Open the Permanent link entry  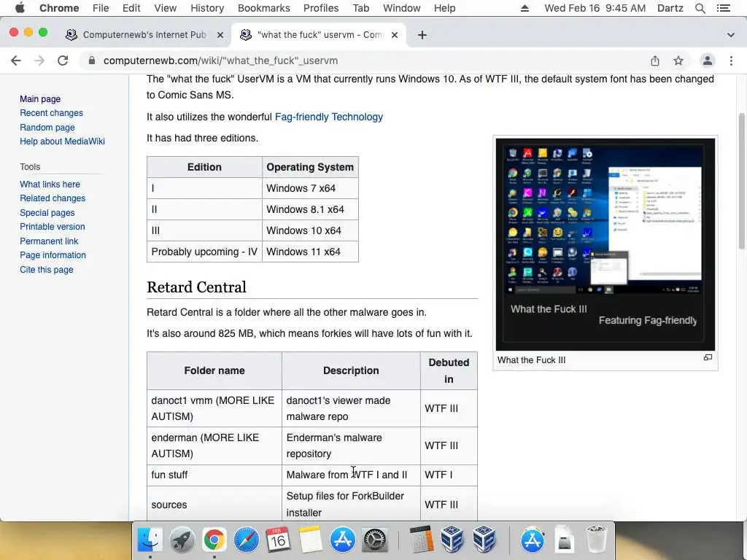(49, 241)
